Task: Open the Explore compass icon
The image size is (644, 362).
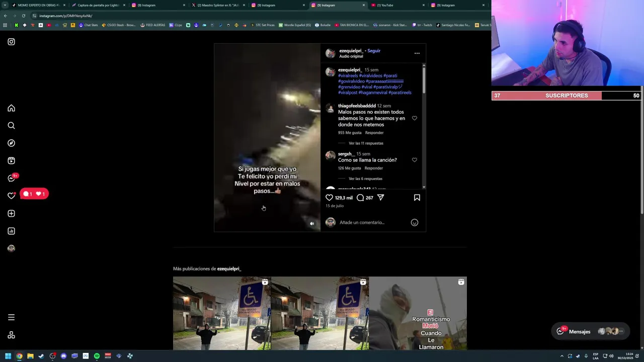Action: (x=11, y=143)
